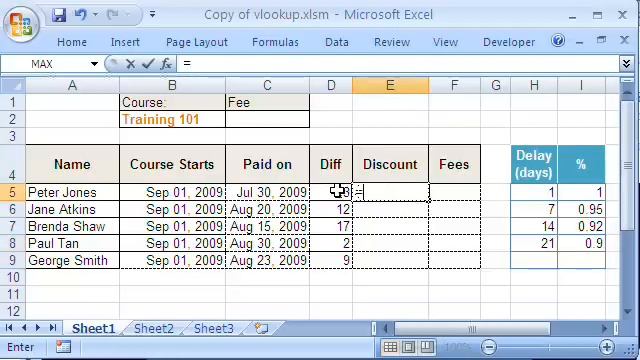Screen dimensions: 640x360
Task: Open the Developer tab
Action: (x=509, y=42)
